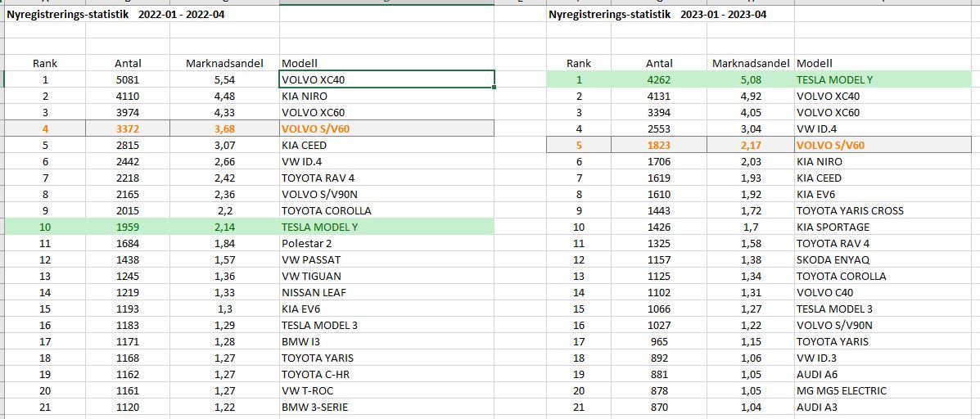Select the Antal value 870

point(659,408)
